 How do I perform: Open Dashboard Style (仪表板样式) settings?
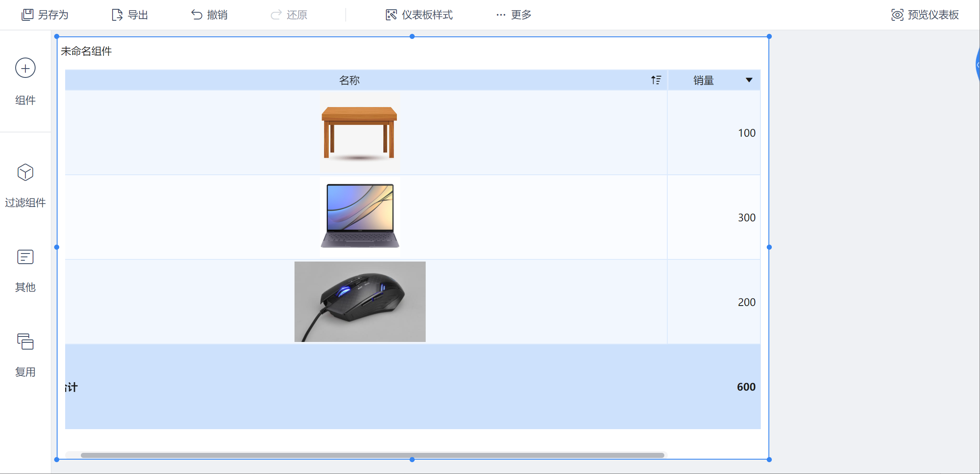419,15
